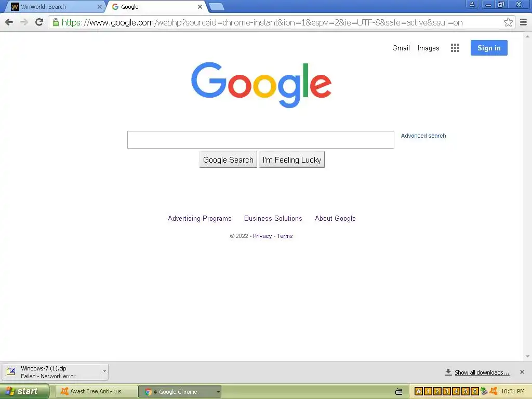Viewport: 532px width, 399px height.
Task: Click the green padlock in the address bar
Action: pyautogui.click(x=56, y=22)
